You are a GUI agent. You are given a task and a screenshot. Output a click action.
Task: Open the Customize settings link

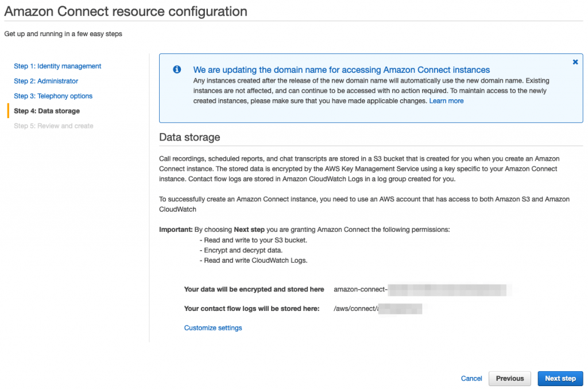click(212, 328)
